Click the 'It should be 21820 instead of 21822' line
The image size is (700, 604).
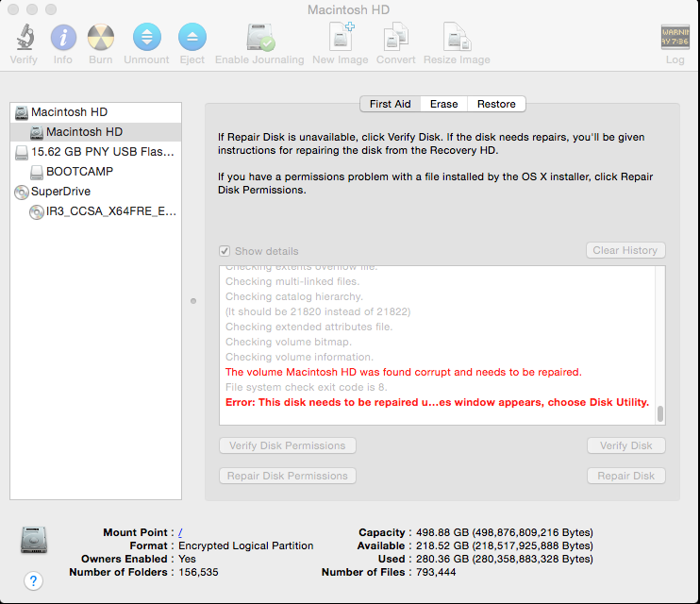(318, 311)
